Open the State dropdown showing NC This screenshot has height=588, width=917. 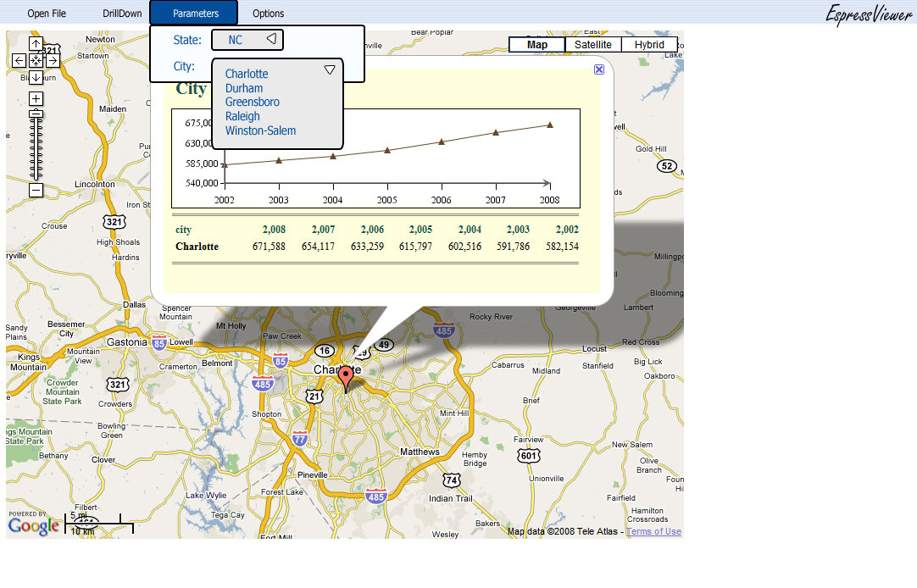[x=247, y=40]
